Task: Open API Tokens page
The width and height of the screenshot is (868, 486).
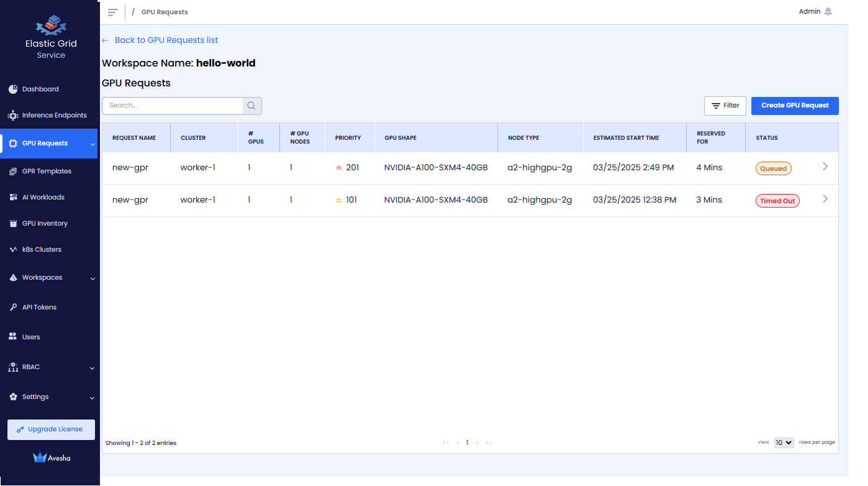Action: click(x=39, y=308)
